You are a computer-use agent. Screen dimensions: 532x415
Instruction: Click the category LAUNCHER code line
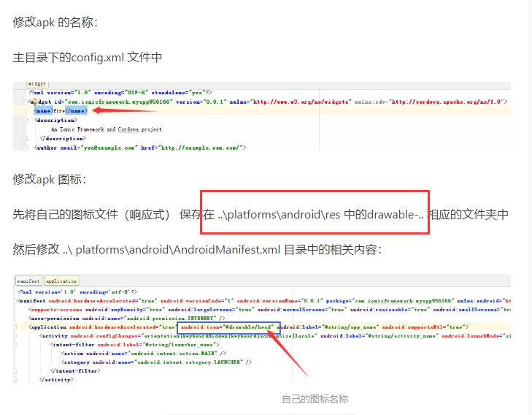(x=157, y=362)
